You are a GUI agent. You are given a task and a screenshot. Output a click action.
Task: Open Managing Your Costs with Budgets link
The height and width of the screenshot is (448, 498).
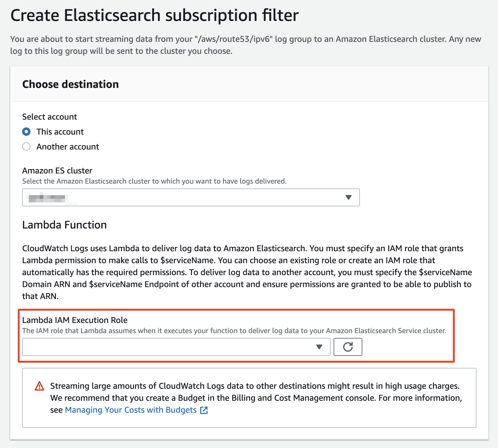coord(131,410)
